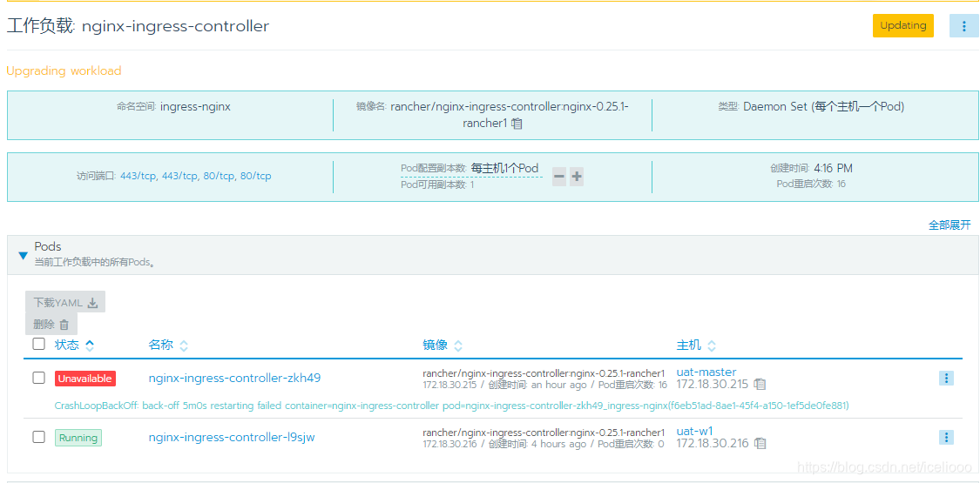Sort pods by 镜像 column

[x=443, y=345]
